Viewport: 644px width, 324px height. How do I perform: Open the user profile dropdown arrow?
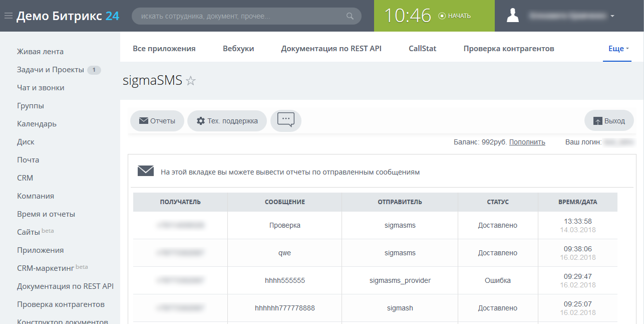tap(612, 16)
